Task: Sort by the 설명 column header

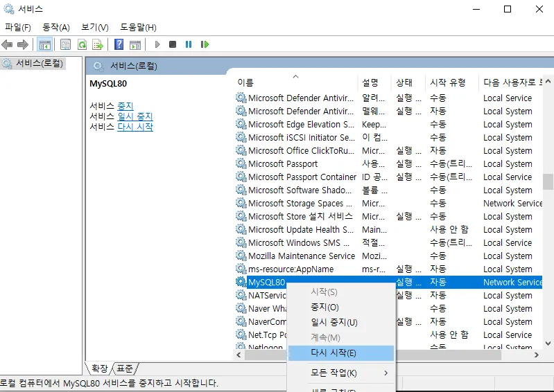Action: [374, 82]
